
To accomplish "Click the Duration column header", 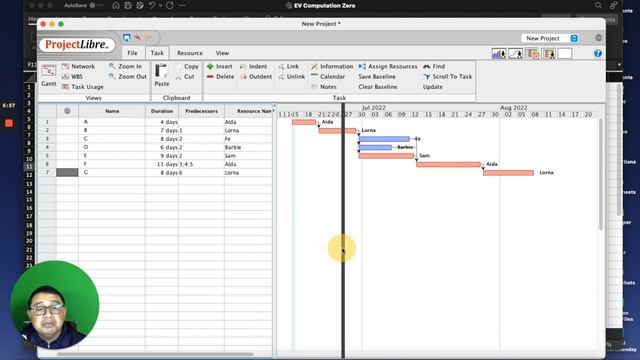I will (x=162, y=111).
